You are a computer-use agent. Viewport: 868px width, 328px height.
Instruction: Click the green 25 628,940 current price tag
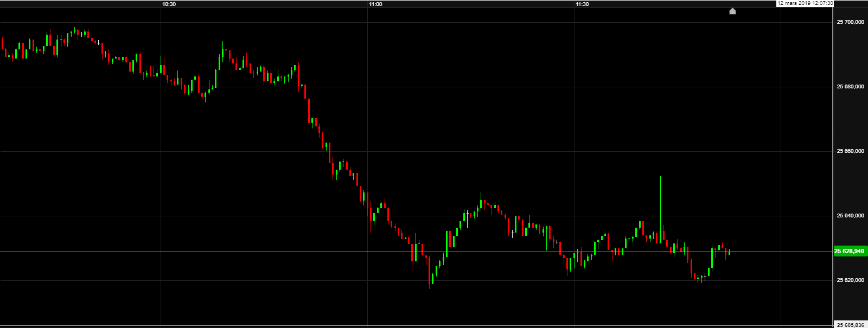[x=850, y=252]
